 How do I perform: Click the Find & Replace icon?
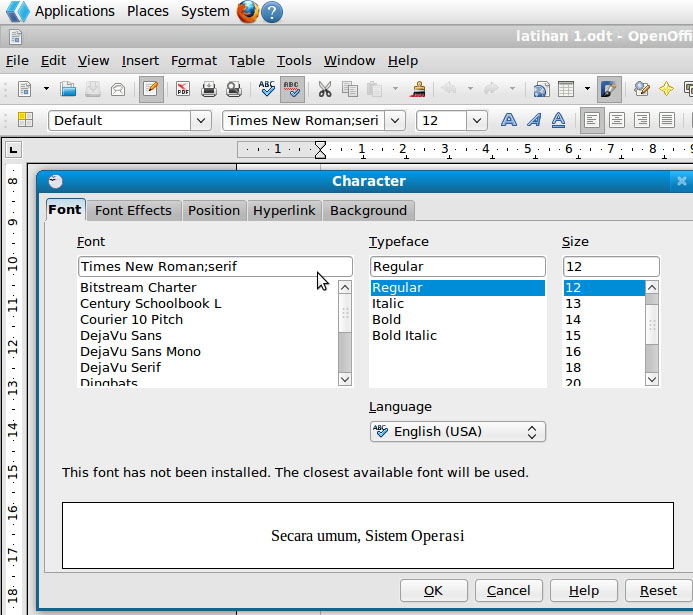point(642,89)
